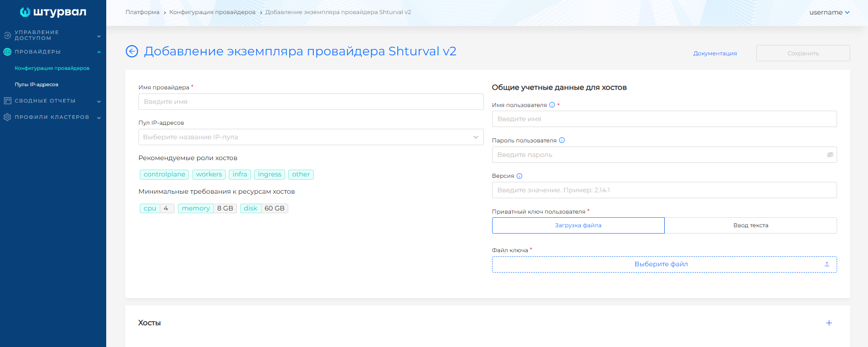This screenshot has height=347, width=868.
Task: Click Платформа breadcrumb link
Action: coord(143,12)
